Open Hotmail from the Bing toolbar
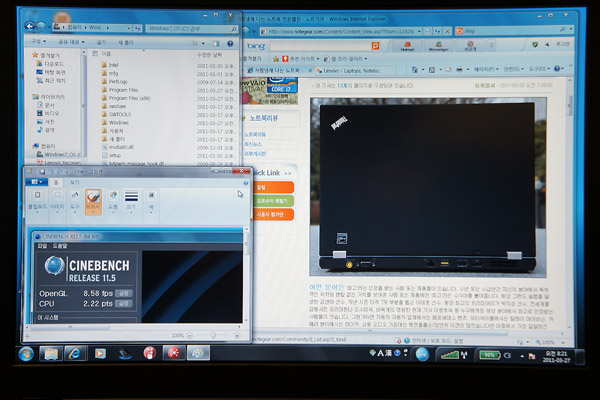 (x=407, y=46)
